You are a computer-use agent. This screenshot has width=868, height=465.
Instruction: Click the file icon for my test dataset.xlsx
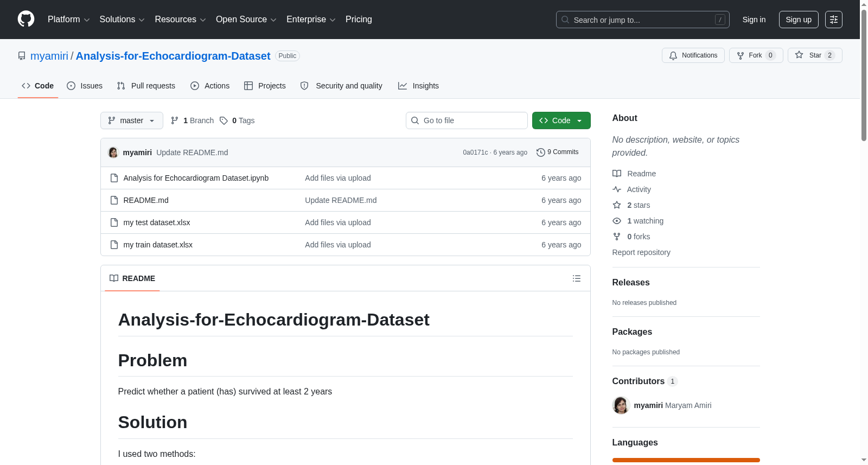click(114, 222)
